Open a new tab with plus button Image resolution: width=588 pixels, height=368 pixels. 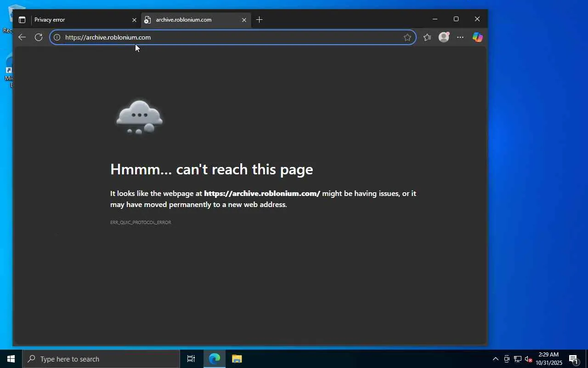[260, 19]
